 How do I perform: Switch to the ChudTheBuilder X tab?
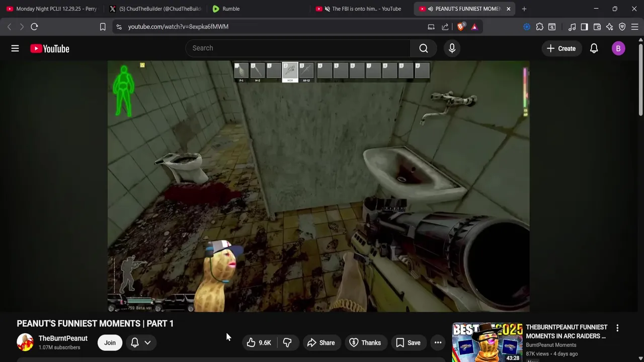pos(155,9)
